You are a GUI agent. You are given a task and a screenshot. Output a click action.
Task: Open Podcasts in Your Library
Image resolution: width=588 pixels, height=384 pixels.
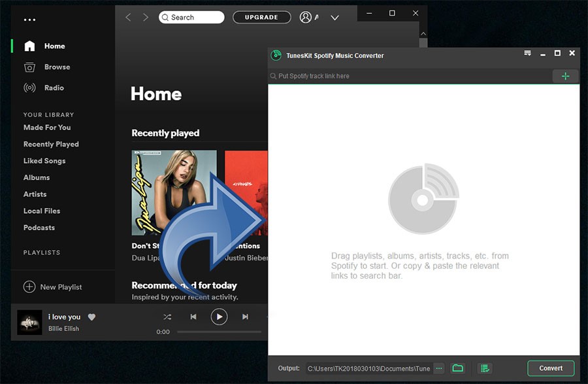(x=39, y=228)
